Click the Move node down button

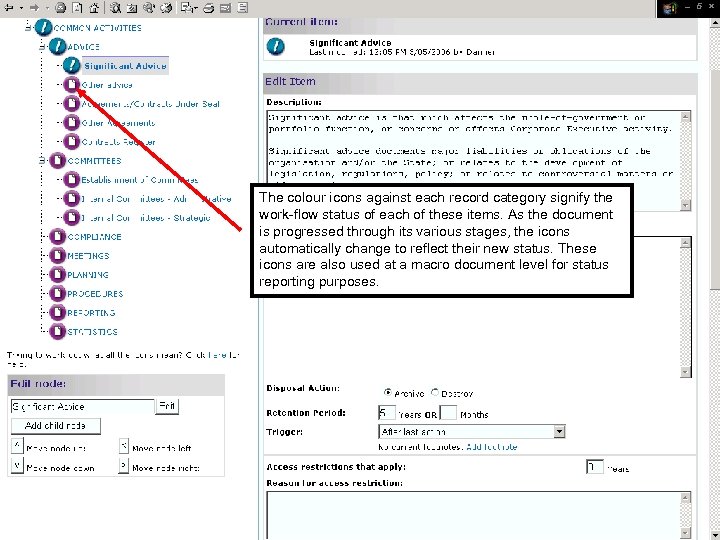[17, 466]
